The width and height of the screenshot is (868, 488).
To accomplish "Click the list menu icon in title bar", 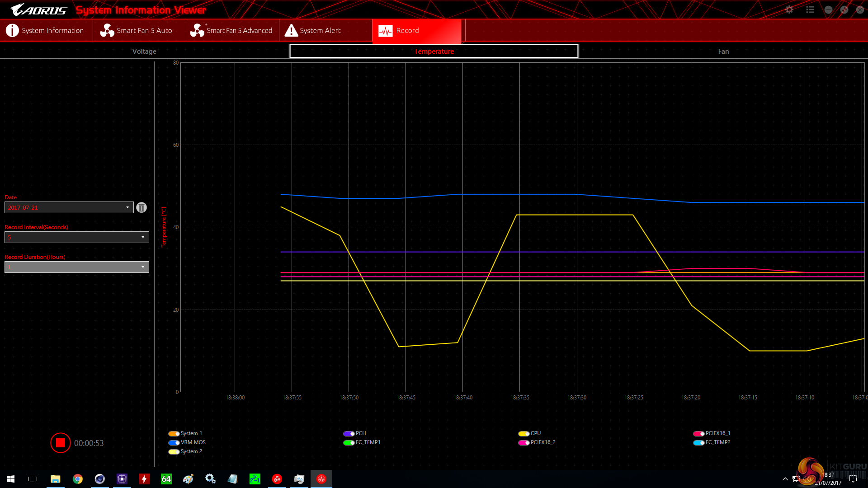I will 810,9.
